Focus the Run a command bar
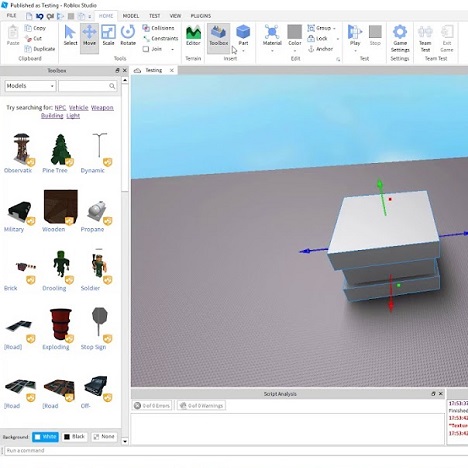The width and height of the screenshot is (468, 468). [x=236, y=450]
